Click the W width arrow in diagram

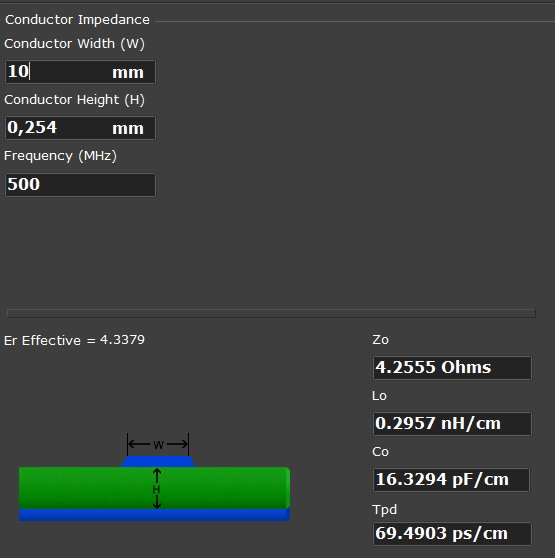pyautogui.click(x=158, y=444)
